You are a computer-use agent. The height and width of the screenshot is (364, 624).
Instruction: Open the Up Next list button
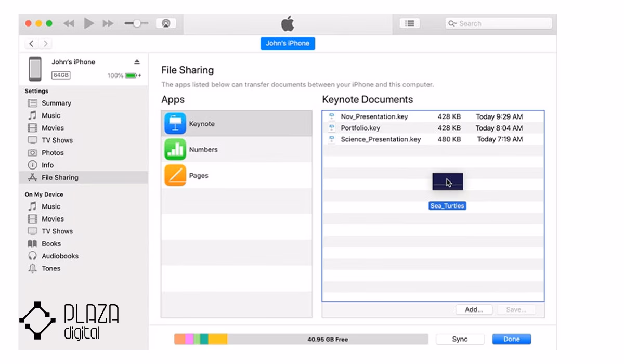pyautogui.click(x=410, y=23)
